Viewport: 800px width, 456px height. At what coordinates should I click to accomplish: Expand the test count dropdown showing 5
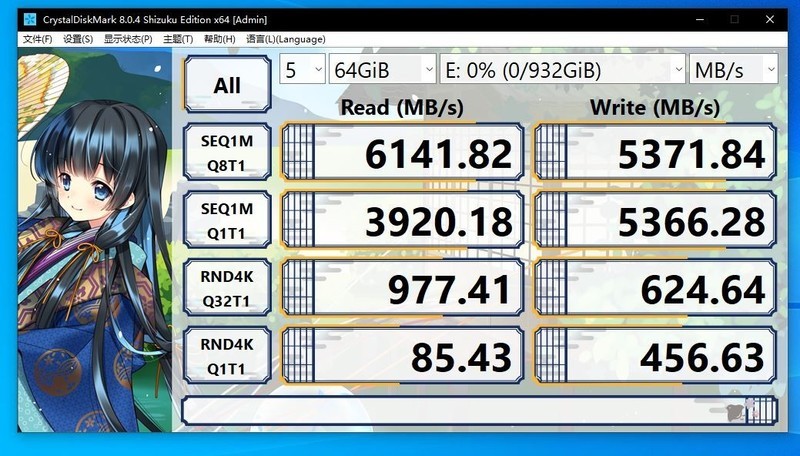pos(302,69)
